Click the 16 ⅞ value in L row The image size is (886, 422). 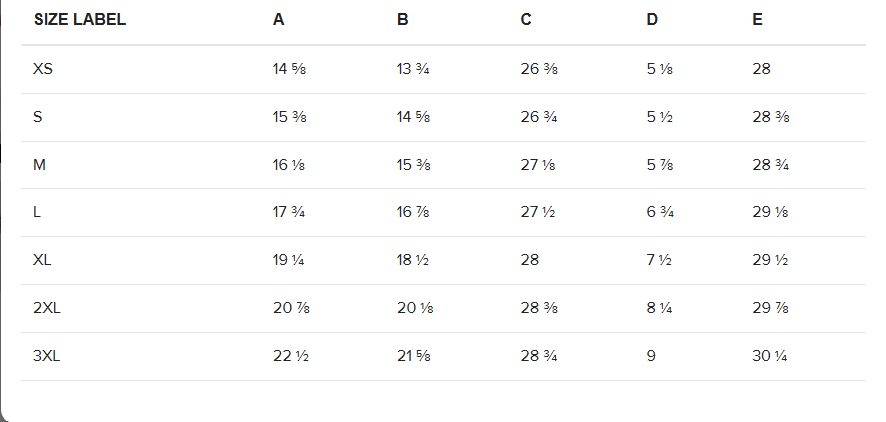click(413, 212)
